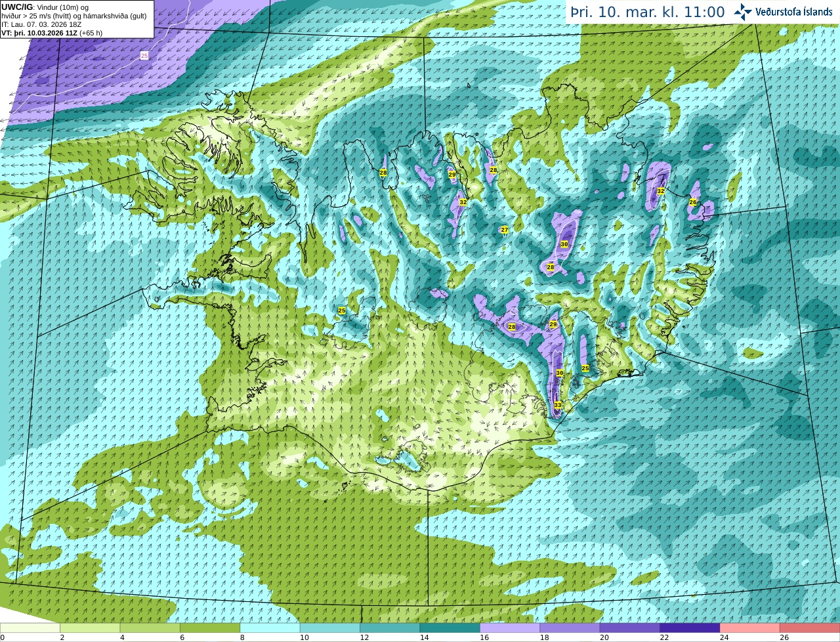This screenshot has width=840, height=642.
Task: Click the "UWC/IG: Vindur (10m) og" title line
Action: click(45, 7)
